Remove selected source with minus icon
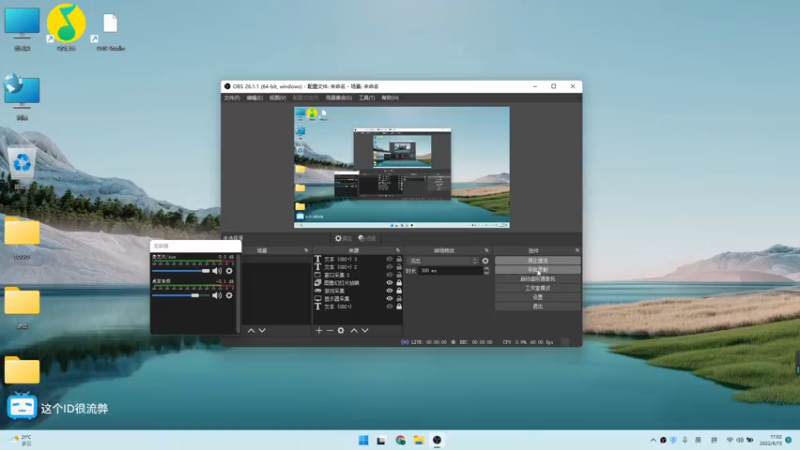 330,331
